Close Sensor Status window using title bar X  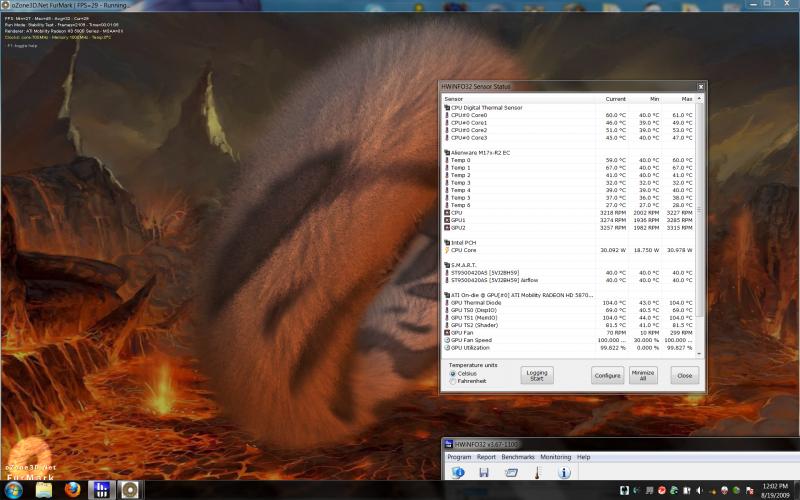701,87
